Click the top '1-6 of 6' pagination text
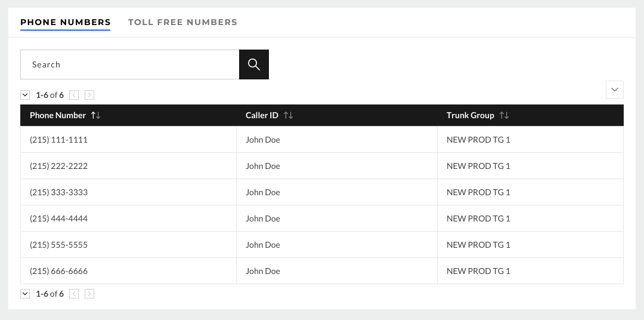This screenshot has height=320, width=644. pyautogui.click(x=49, y=95)
